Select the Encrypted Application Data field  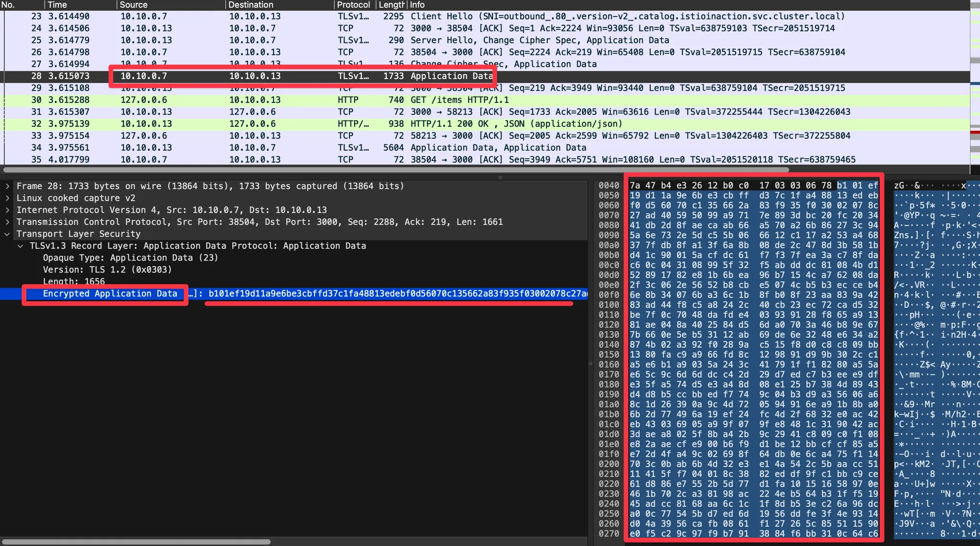click(x=110, y=294)
